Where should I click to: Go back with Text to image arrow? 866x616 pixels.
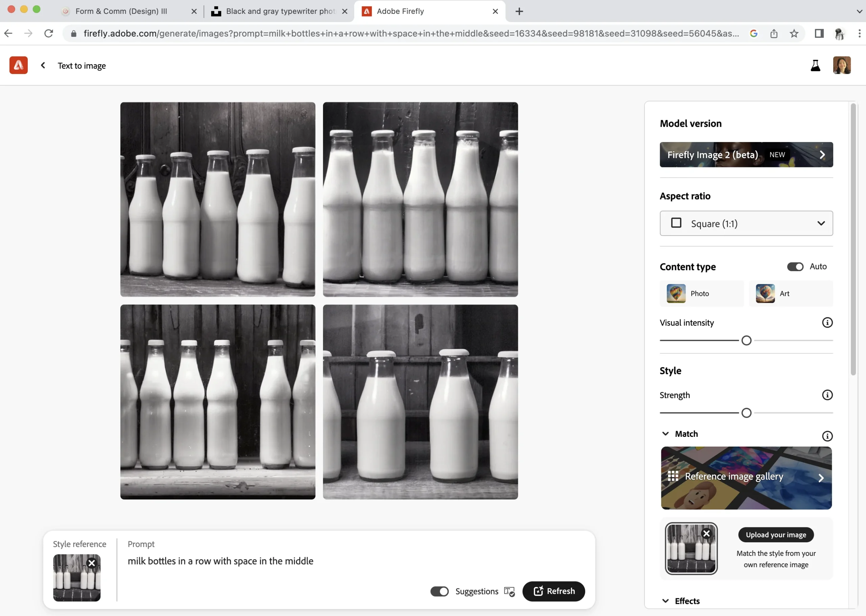43,65
